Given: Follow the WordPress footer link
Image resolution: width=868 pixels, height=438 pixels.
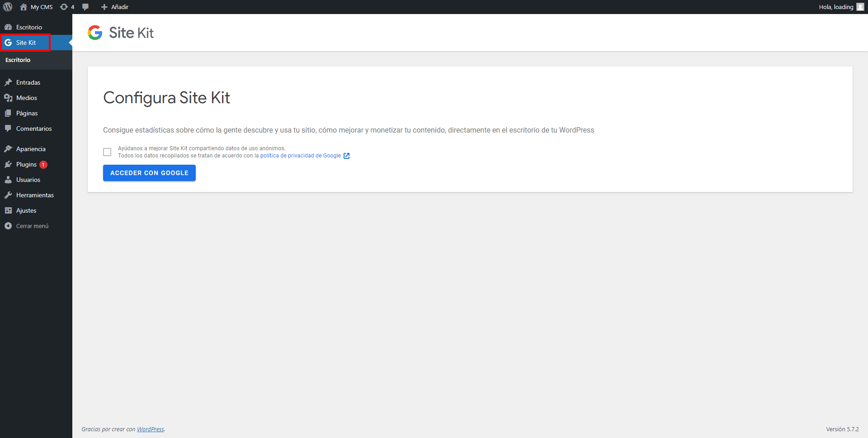Looking at the screenshot, I should [151, 429].
